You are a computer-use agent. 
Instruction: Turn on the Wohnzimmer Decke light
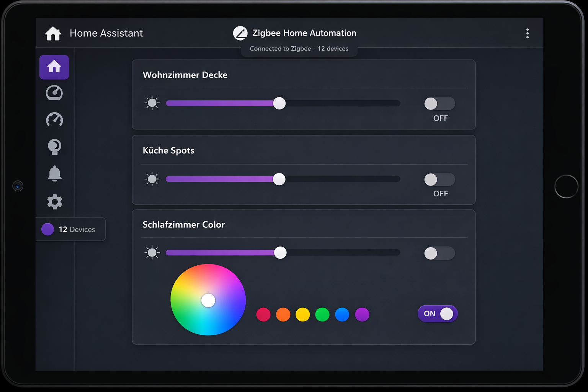pyautogui.click(x=439, y=103)
